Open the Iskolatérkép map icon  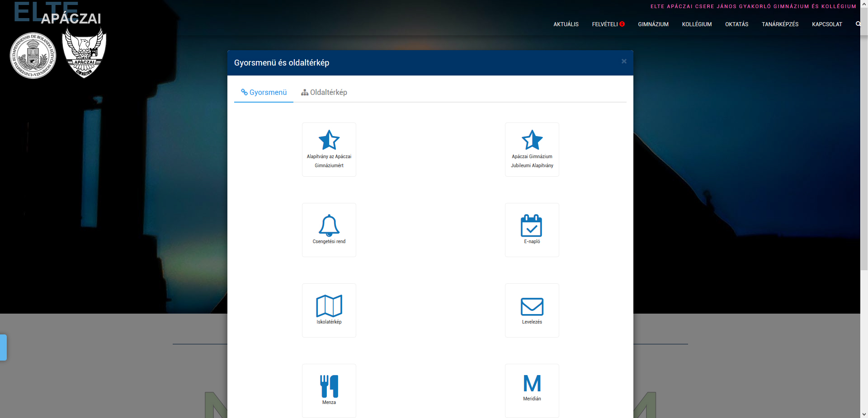(329, 306)
